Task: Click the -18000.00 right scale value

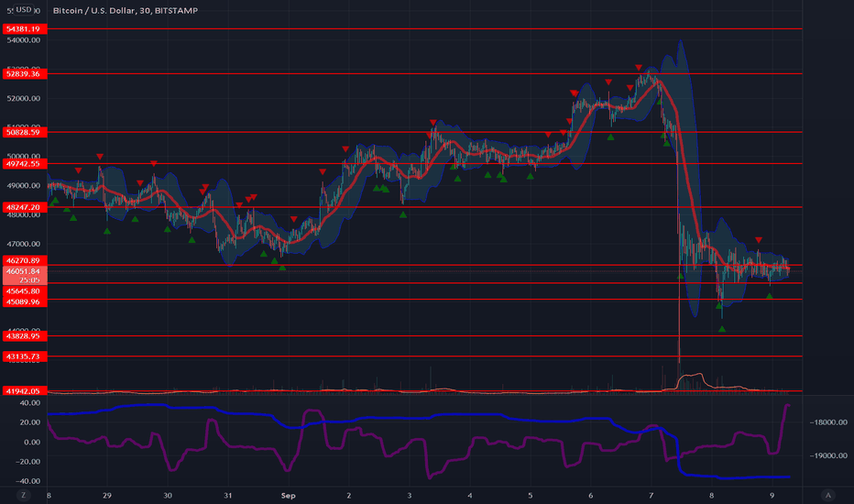Action: (x=828, y=422)
